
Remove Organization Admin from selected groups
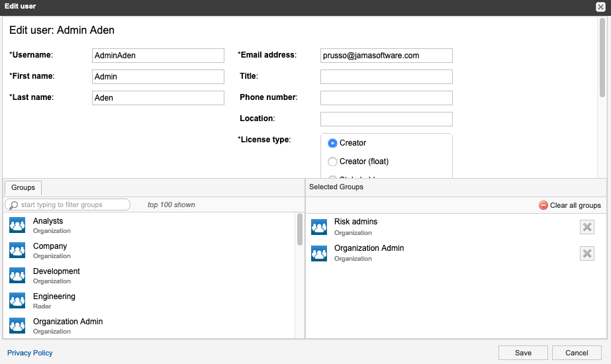pyautogui.click(x=587, y=253)
